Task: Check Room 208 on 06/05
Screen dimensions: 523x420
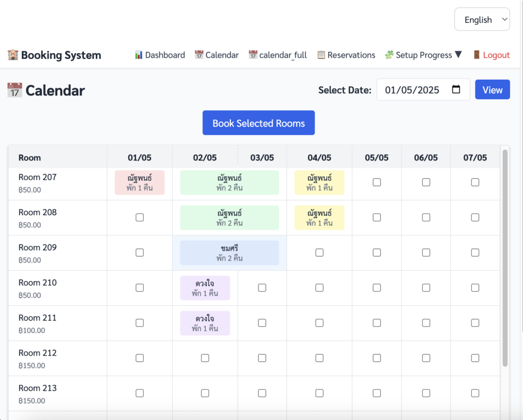Action: (x=426, y=218)
